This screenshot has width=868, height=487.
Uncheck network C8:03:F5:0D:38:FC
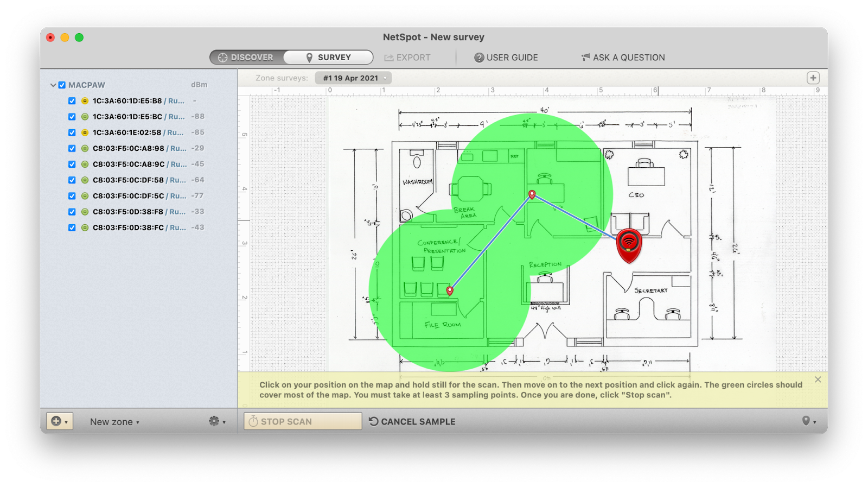point(72,227)
